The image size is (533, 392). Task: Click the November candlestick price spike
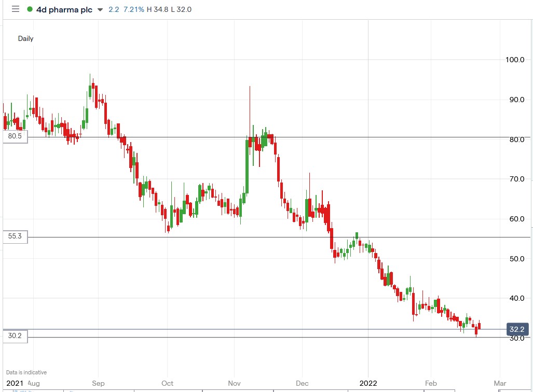249,104
